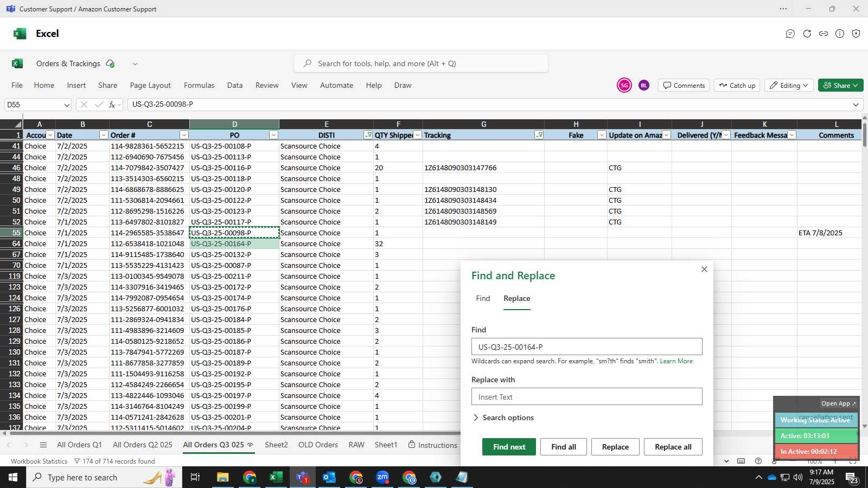Image resolution: width=868 pixels, height=488 pixels.
Task: Open the Order # column filter dropdown
Action: (184, 135)
